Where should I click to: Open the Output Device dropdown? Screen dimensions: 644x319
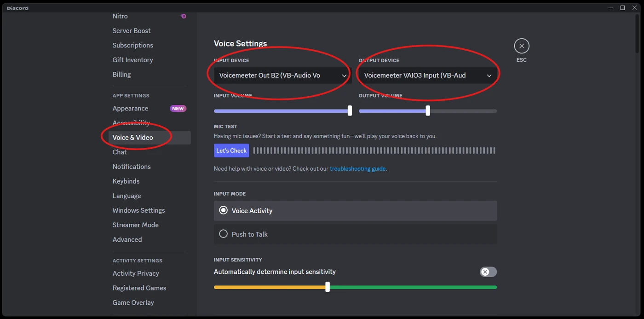pos(428,75)
